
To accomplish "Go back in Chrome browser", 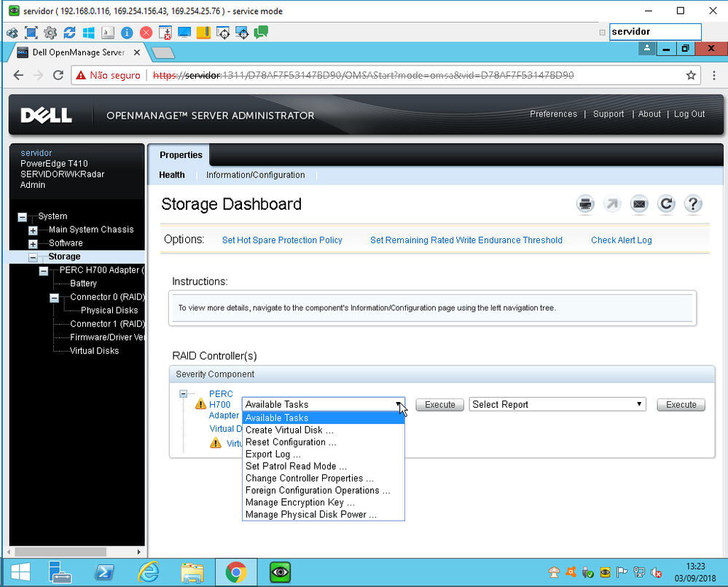I will point(18,75).
